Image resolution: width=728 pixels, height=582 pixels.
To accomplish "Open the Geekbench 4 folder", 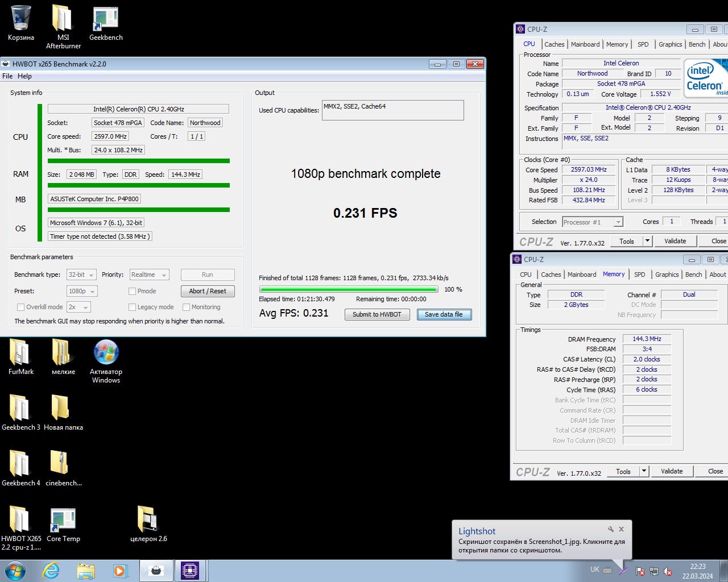I will click(20, 468).
